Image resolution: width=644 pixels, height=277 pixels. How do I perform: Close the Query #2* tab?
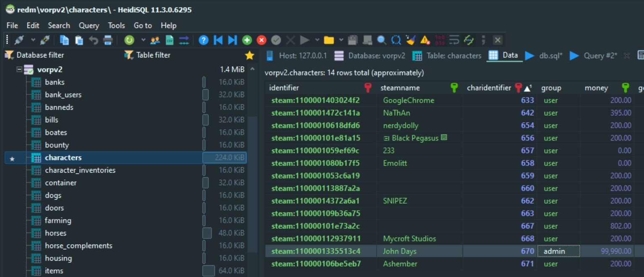[x=627, y=55]
